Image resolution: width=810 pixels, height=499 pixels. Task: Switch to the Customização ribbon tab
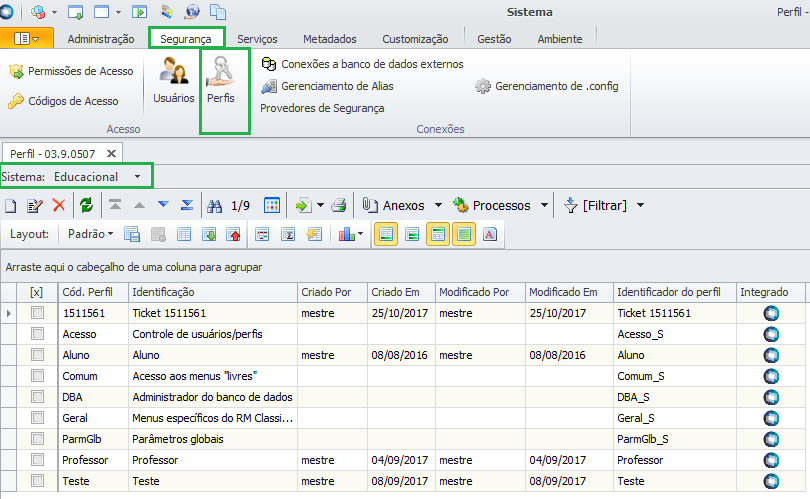point(415,39)
